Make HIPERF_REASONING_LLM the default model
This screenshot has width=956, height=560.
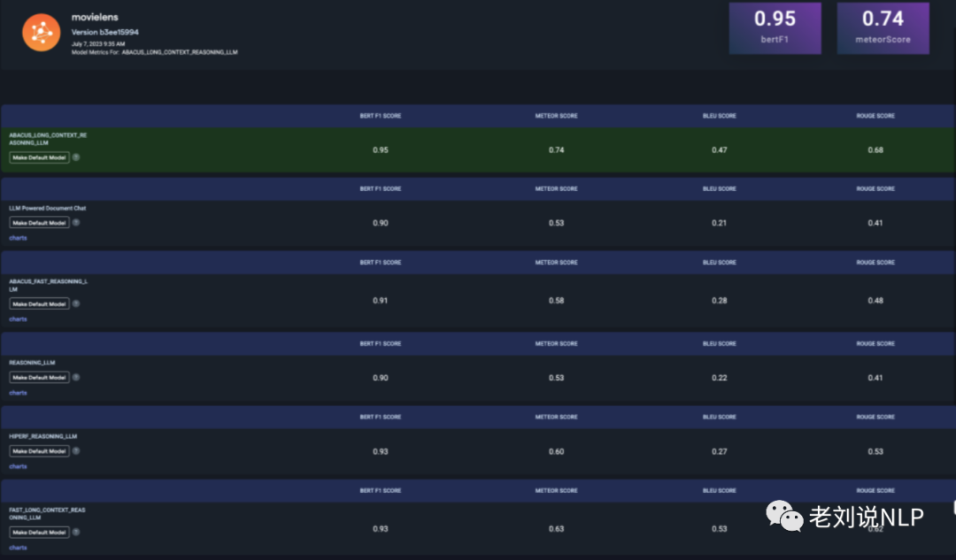[39, 451]
